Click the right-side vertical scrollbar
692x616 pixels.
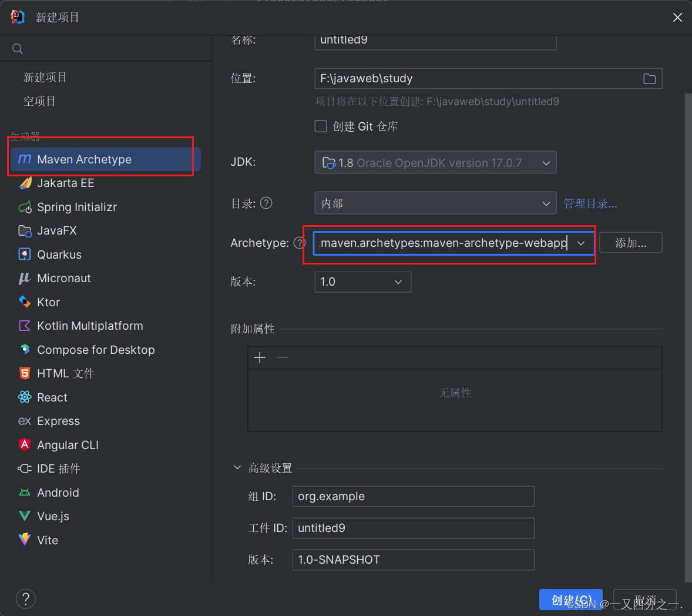tap(687, 338)
